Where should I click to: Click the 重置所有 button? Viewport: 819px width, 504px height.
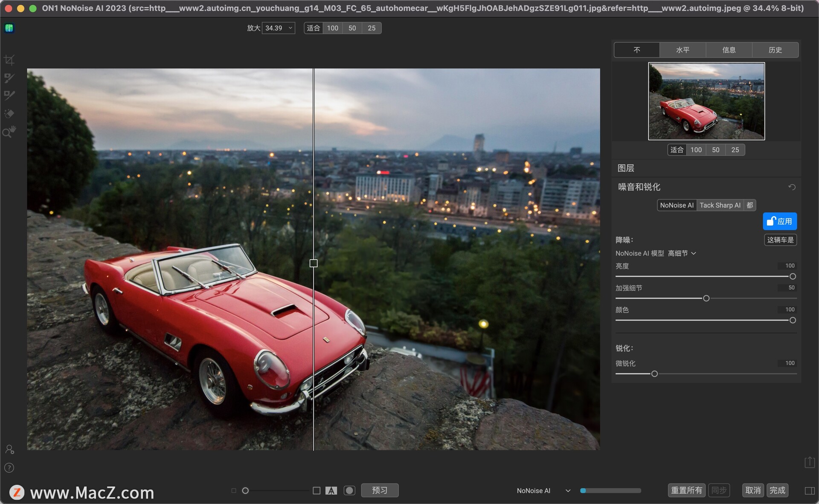pyautogui.click(x=686, y=490)
